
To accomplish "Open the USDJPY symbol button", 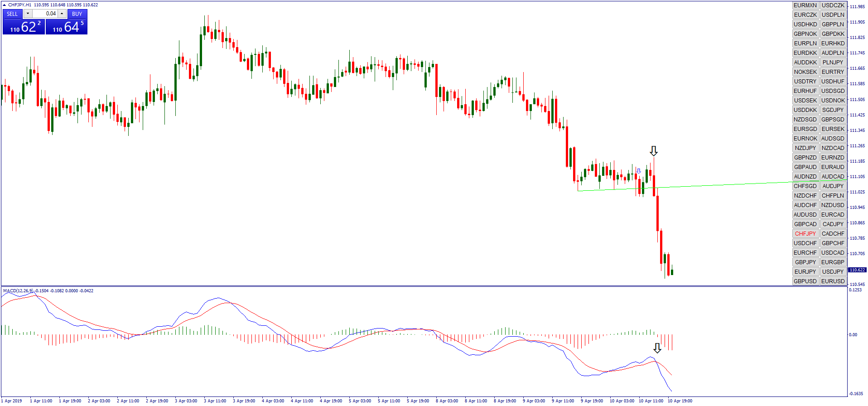I will (x=833, y=271).
